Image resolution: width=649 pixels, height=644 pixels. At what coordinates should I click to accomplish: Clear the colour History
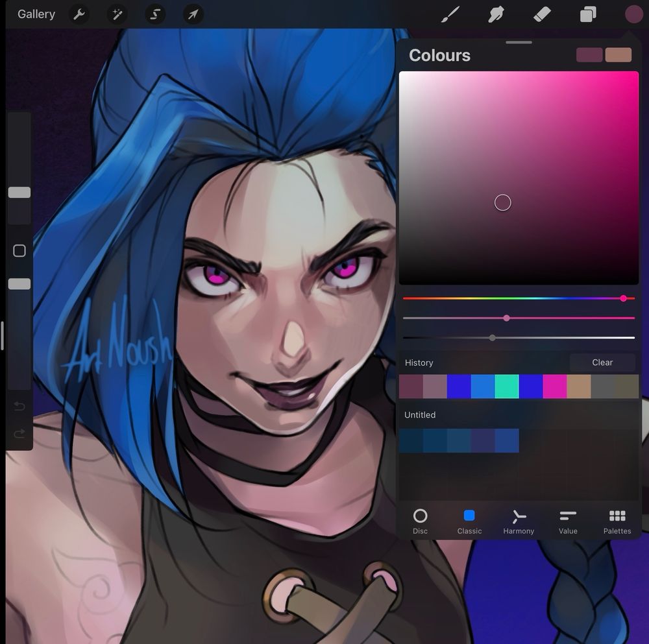click(x=602, y=363)
